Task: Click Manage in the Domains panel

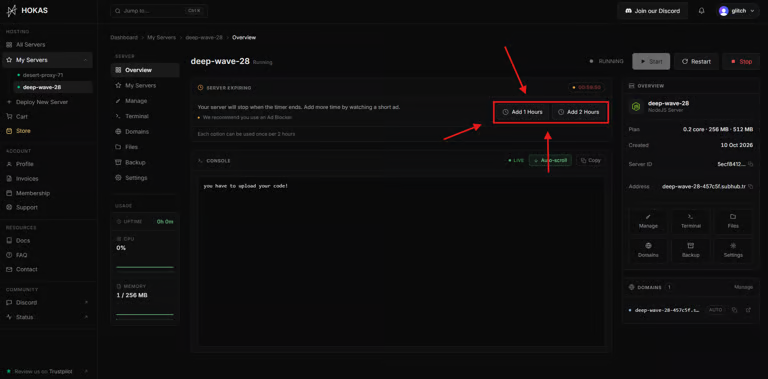Action: (743, 287)
